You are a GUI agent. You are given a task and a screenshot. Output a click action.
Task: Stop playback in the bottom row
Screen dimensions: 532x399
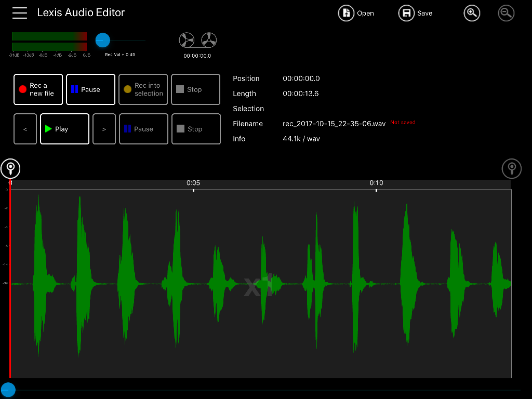coord(196,129)
